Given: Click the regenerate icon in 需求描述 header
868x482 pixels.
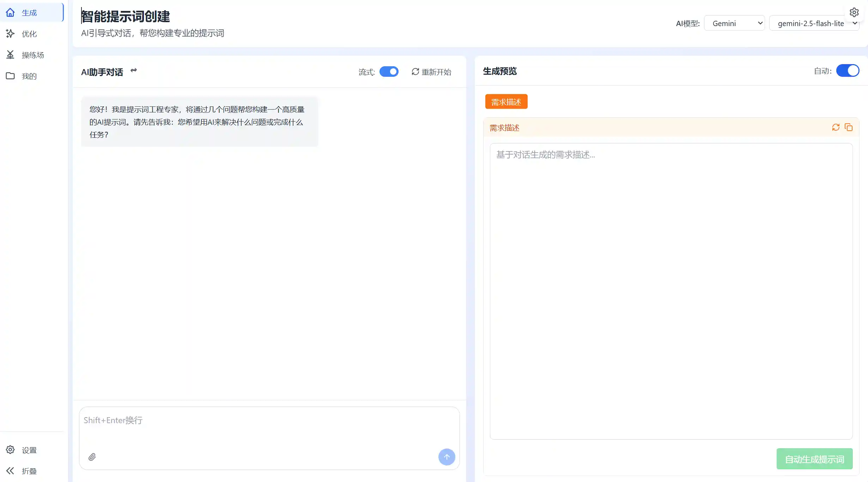Looking at the screenshot, I should click(836, 128).
